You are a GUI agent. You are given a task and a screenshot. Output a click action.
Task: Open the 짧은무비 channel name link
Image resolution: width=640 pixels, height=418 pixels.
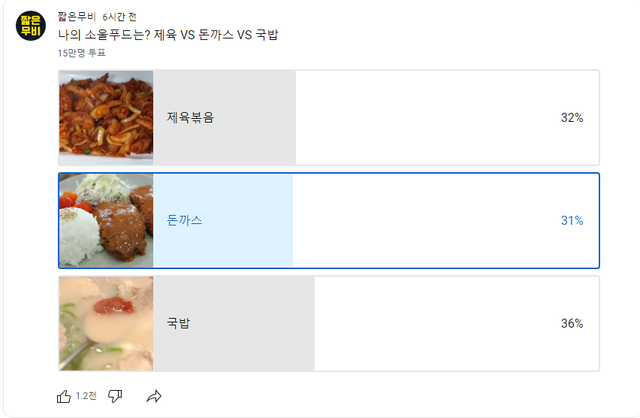[x=78, y=17]
